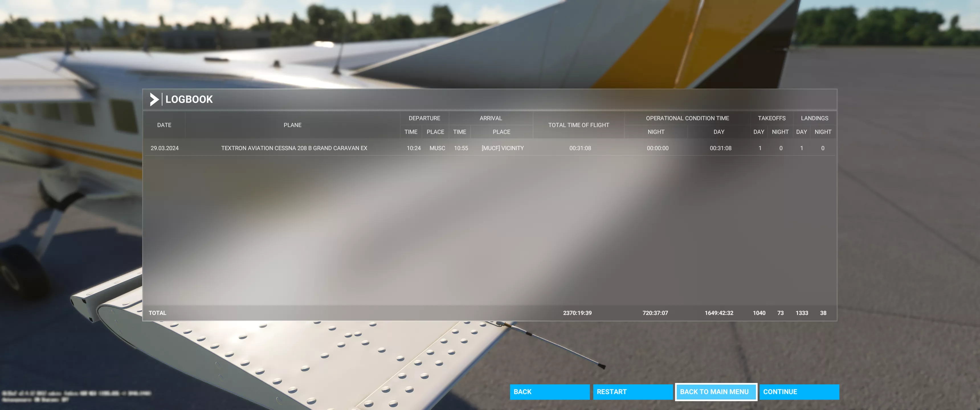This screenshot has height=410, width=980.
Task: Click the landings NIGHT subheader
Action: pos(823,132)
